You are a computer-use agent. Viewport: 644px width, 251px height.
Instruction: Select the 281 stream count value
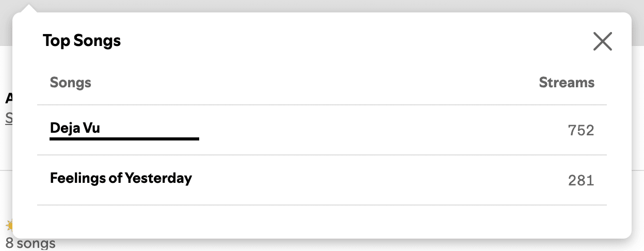coord(581,180)
